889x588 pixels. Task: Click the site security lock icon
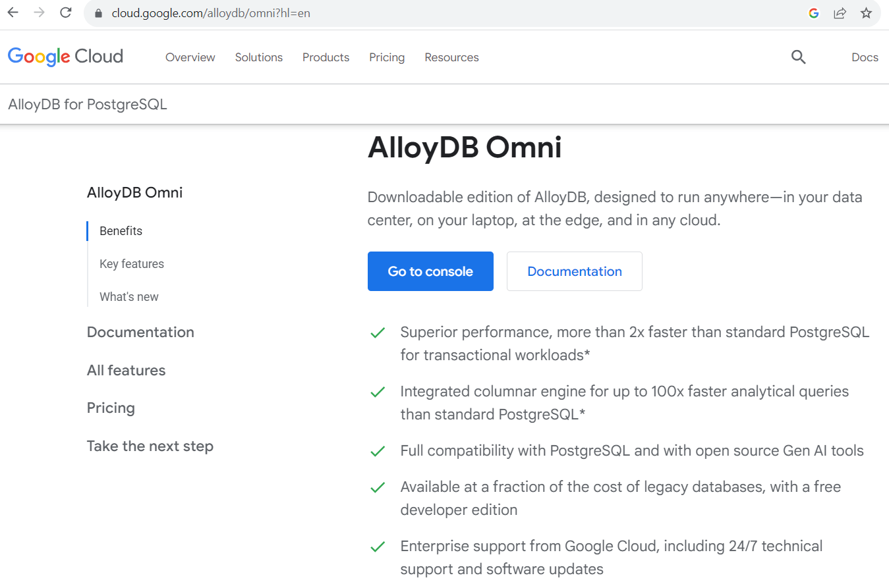point(98,13)
